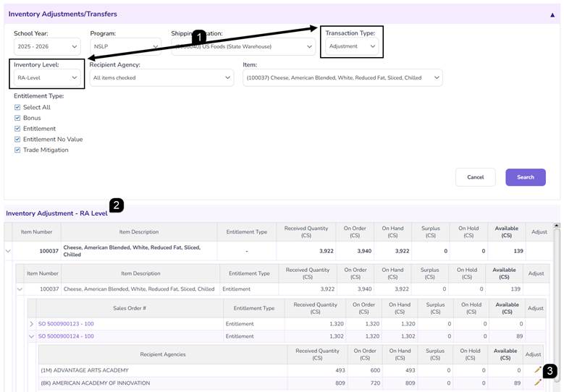The width and height of the screenshot is (564, 392).
Task: Click the Entitlement Type label
Action: coord(39,96)
